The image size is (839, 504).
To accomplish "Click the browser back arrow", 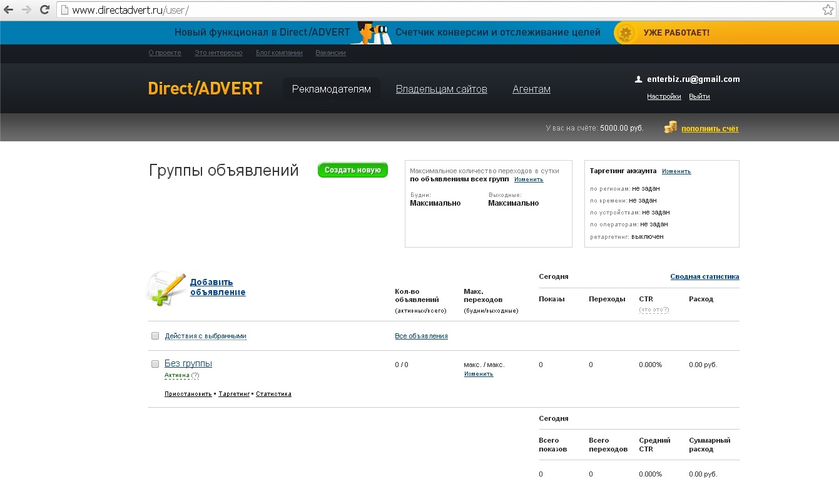I will coord(9,10).
